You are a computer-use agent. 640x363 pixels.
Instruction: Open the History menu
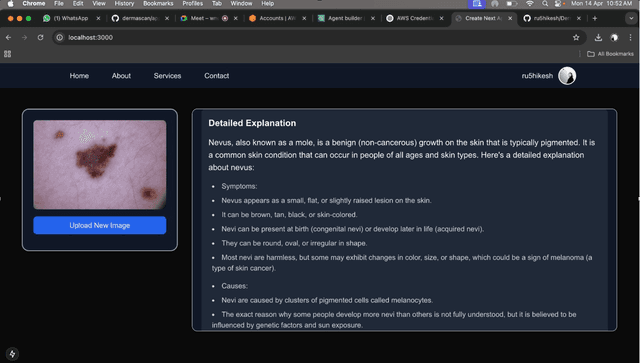124,4
